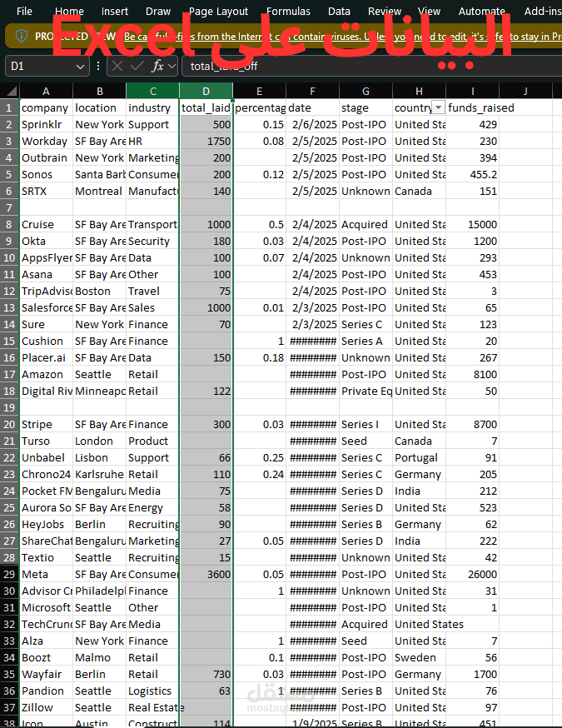Screen dimensions: 562x728
Task: Click the 'Stripe' company cell
Action: [46, 424]
